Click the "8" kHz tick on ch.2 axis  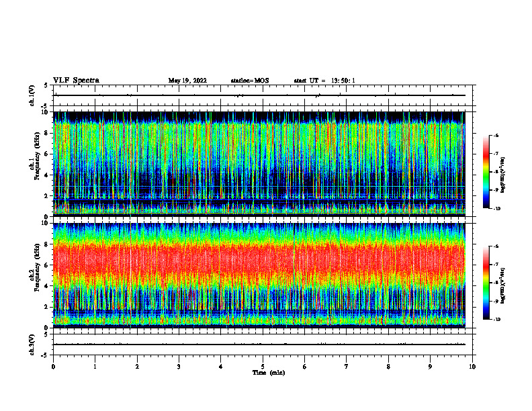pos(47,244)
